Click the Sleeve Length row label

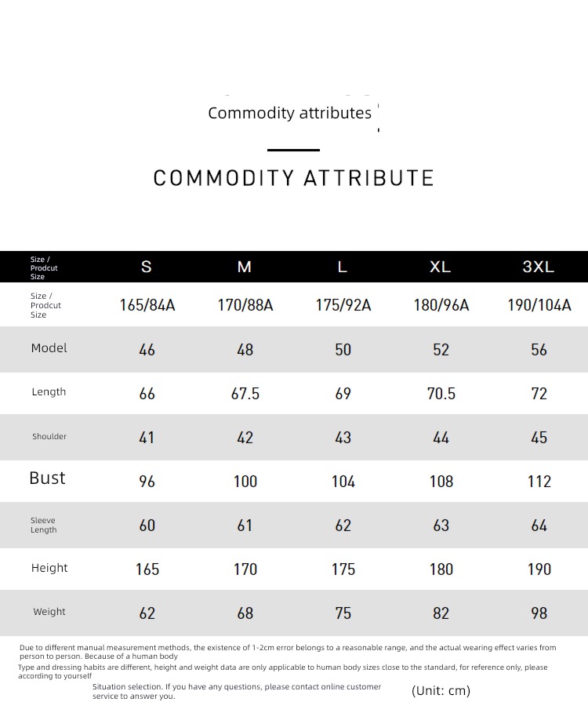tap(43, 525)
